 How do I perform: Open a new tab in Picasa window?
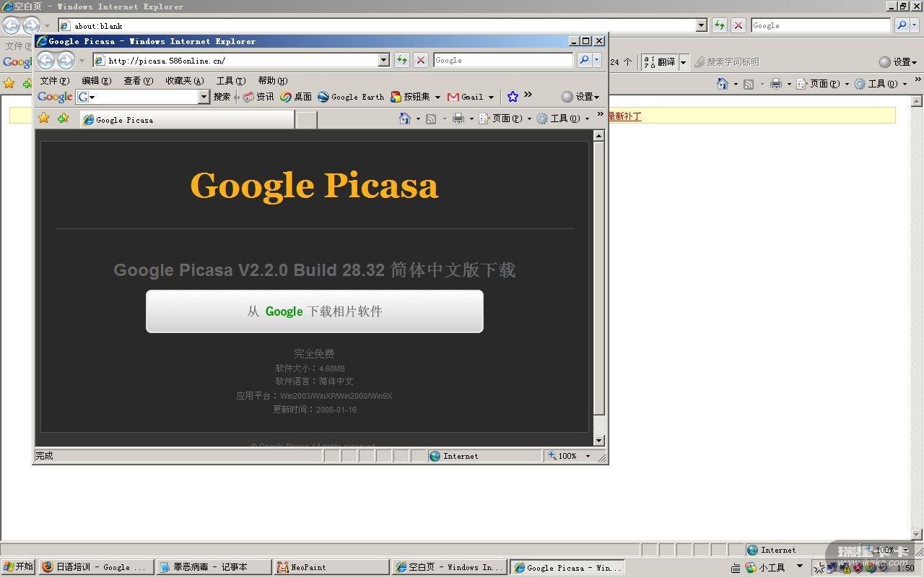307,121
